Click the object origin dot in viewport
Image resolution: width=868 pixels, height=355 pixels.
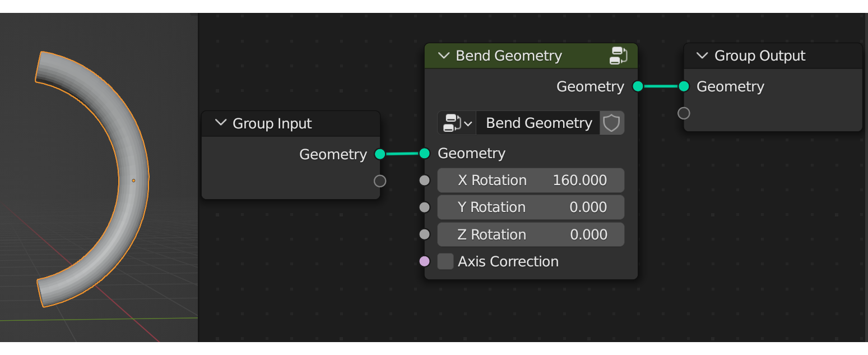coord(133,181)
